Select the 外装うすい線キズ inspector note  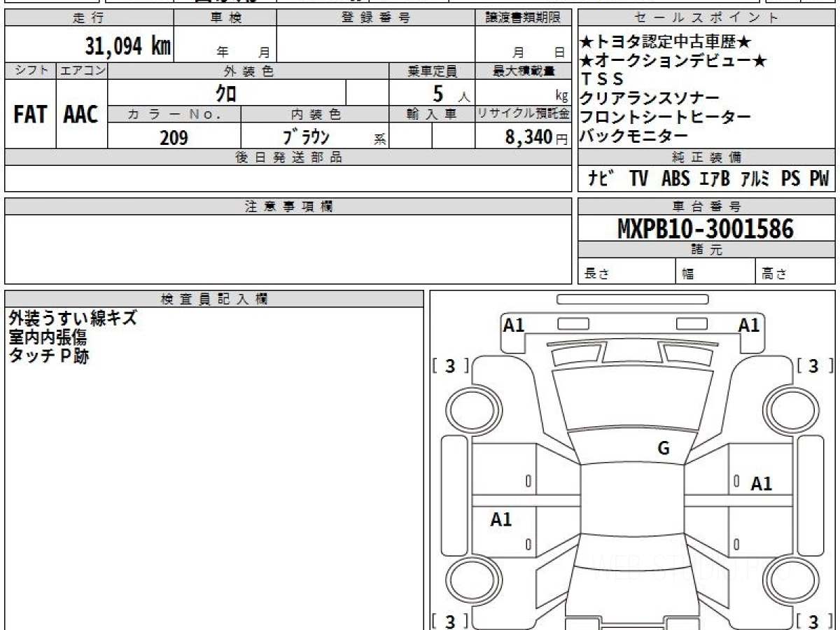(x=72, y=318)
